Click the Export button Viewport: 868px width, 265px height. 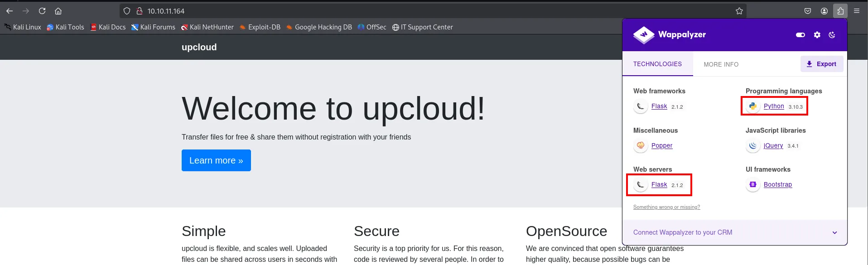pyautogui.click(x=822, y=64)
